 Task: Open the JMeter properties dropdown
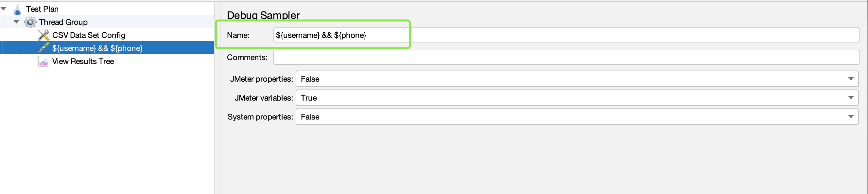(850, 79)
